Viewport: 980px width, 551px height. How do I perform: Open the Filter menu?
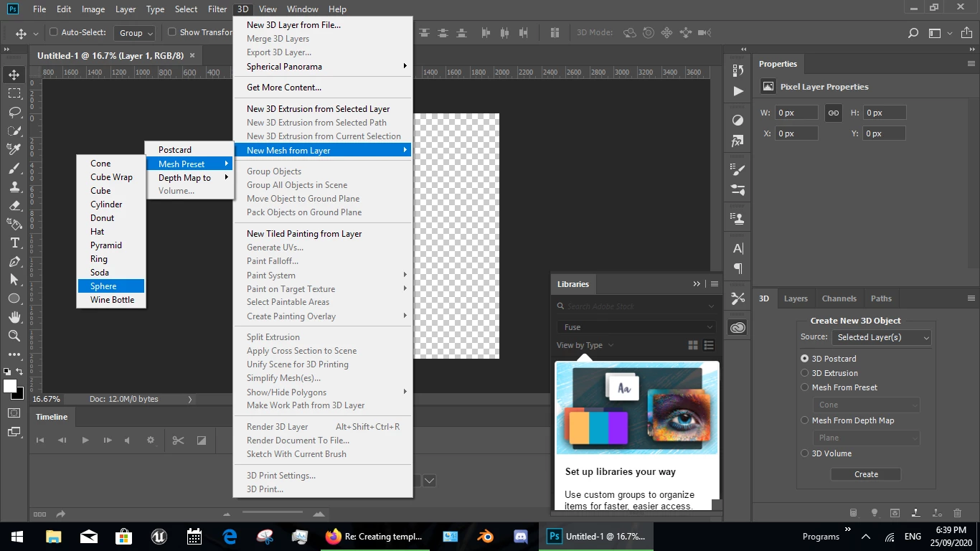[217, 9]
